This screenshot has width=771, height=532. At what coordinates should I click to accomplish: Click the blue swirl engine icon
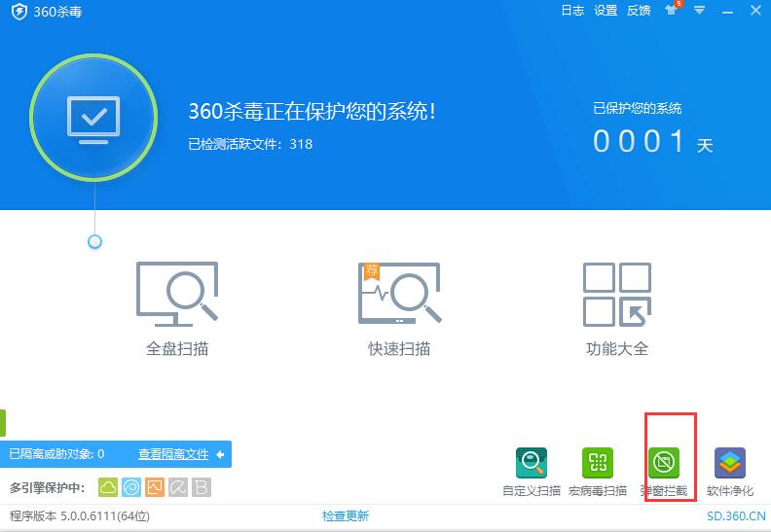[x=131, y=487]
